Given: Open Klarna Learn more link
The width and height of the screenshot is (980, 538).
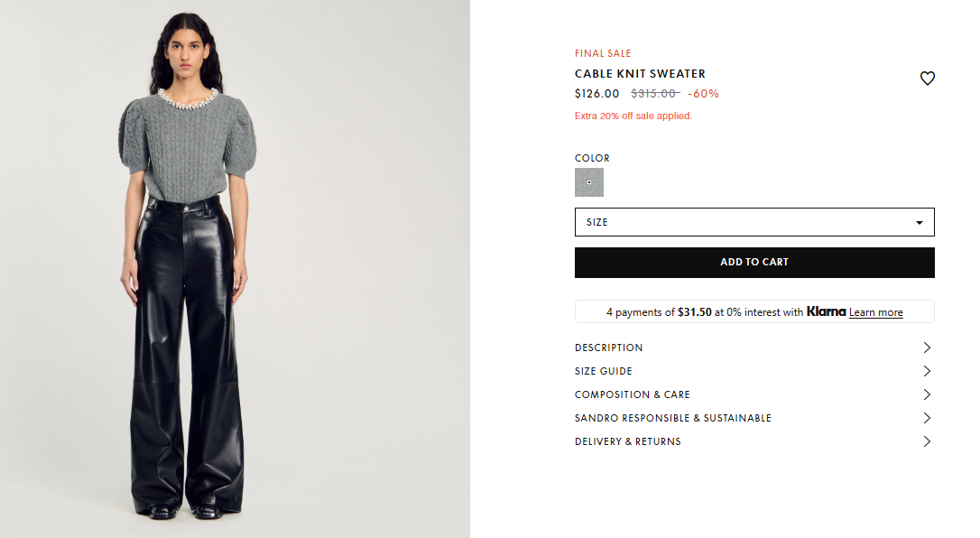Looking at the screenshot, I should click(x=875, y=312).
